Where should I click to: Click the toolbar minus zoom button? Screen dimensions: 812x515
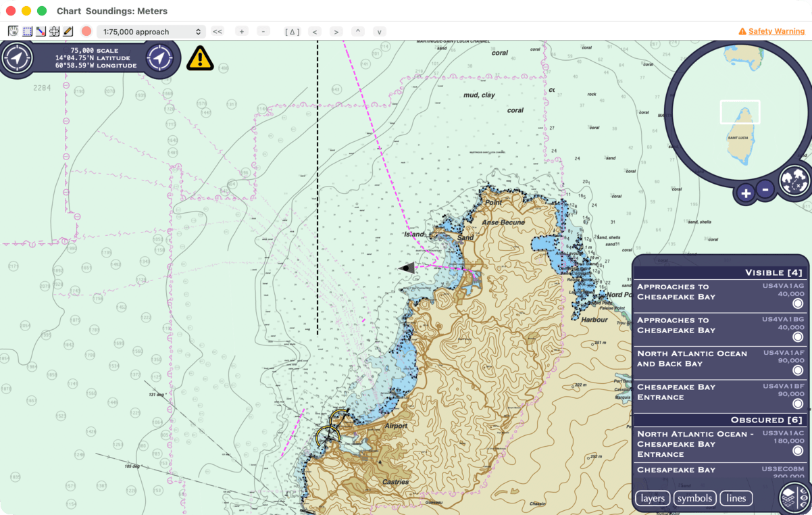click(x=263, y=32)
